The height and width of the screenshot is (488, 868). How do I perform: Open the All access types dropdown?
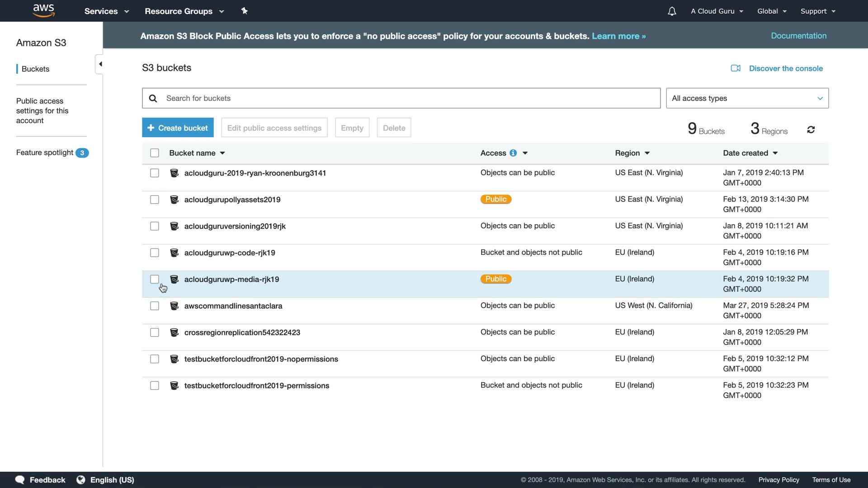click(x=747, y=99)
